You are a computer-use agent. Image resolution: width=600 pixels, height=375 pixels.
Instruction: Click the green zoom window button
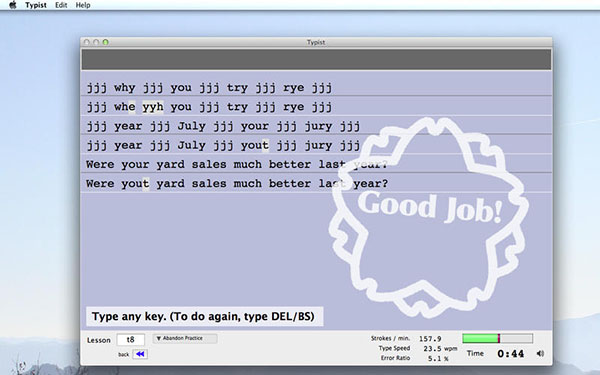tap(106, 42)
